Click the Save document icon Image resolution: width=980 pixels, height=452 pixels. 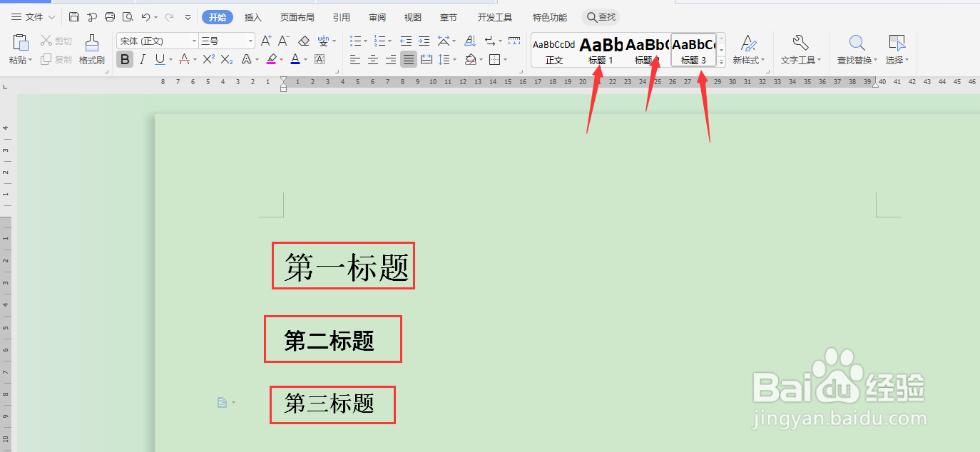(74, 17)
